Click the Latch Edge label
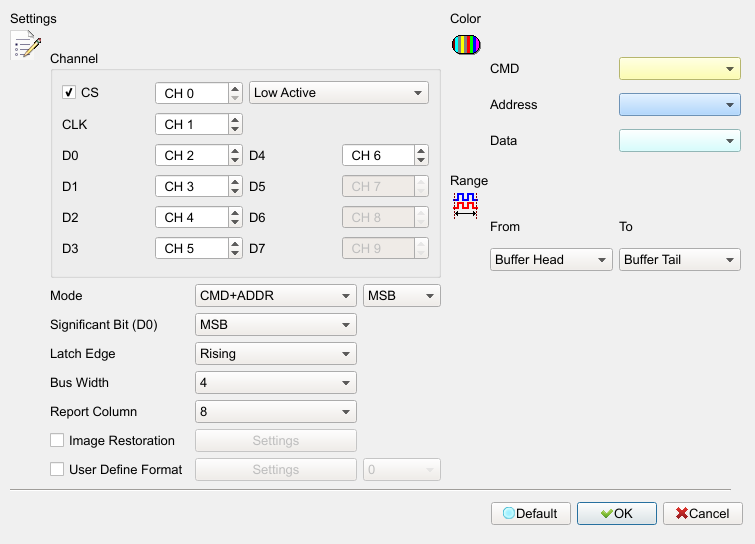Image resolution: width=755 pixels, height=544 pixels. pos(82,353)
